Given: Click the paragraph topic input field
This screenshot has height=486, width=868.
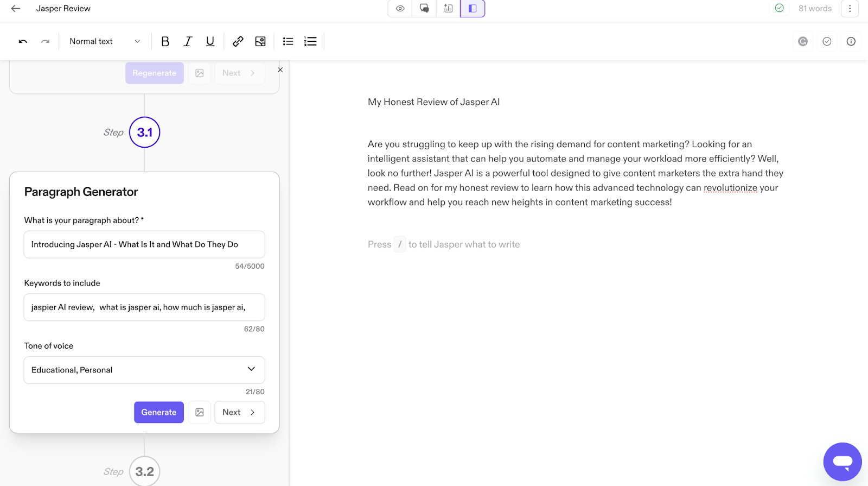Looking at the screenshot, I should pyautogui.click(x=144, y=244).
